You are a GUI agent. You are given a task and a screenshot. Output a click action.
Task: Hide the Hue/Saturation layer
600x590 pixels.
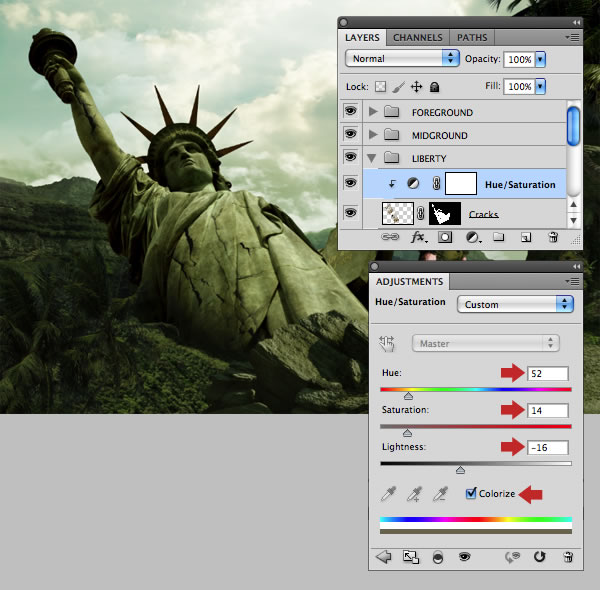(350, 183)
